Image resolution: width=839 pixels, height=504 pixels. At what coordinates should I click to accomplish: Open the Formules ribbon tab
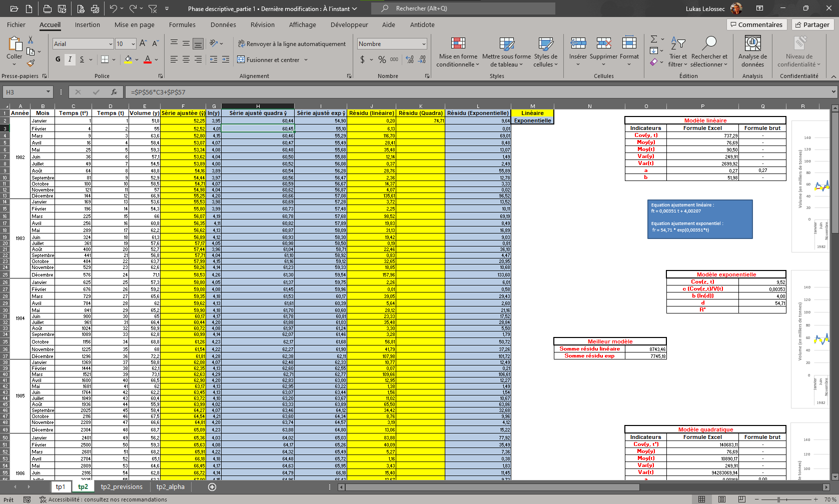click(x=182, y=24)
